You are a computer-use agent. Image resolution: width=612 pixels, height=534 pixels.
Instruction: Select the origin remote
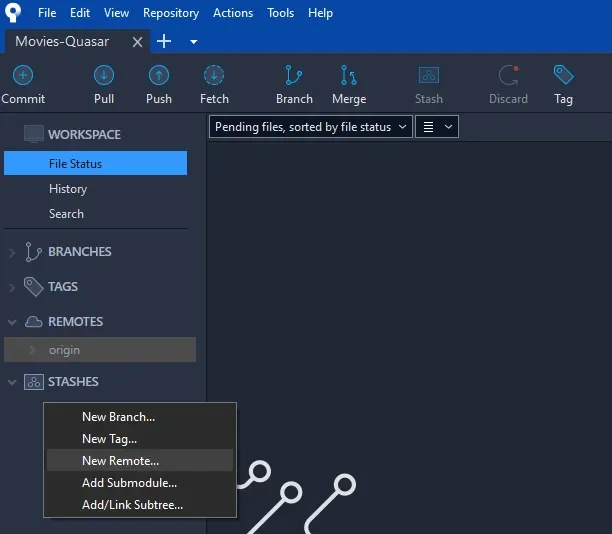tap(100, 350)
